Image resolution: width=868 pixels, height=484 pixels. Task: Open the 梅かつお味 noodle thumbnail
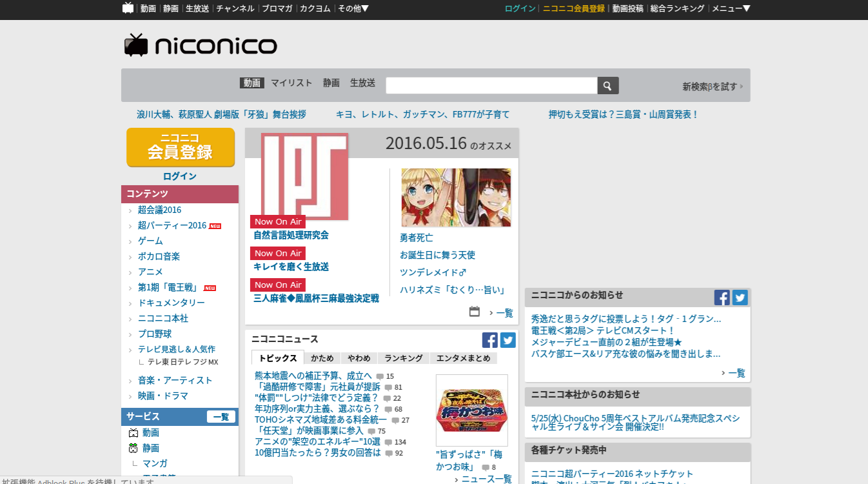click(472, 409)
